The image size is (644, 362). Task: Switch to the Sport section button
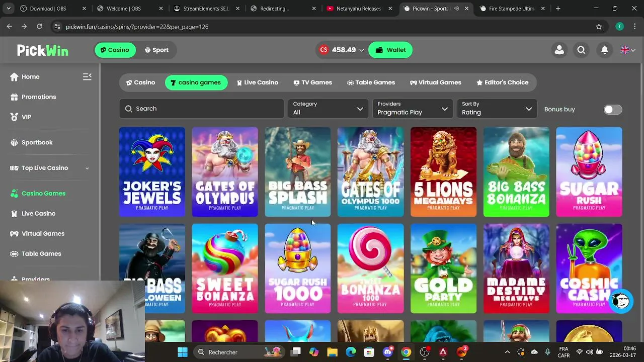[156, 50]
